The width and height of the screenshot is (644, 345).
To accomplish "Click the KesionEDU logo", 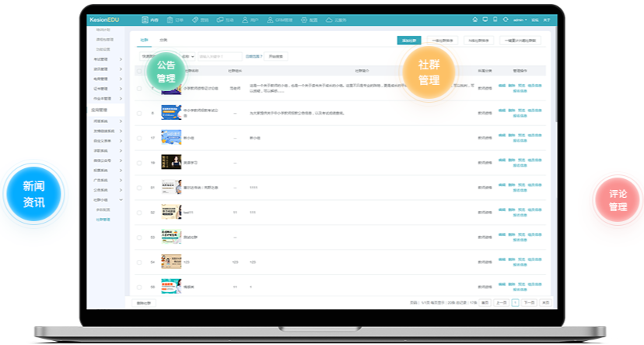I will [x=103, y=19].
